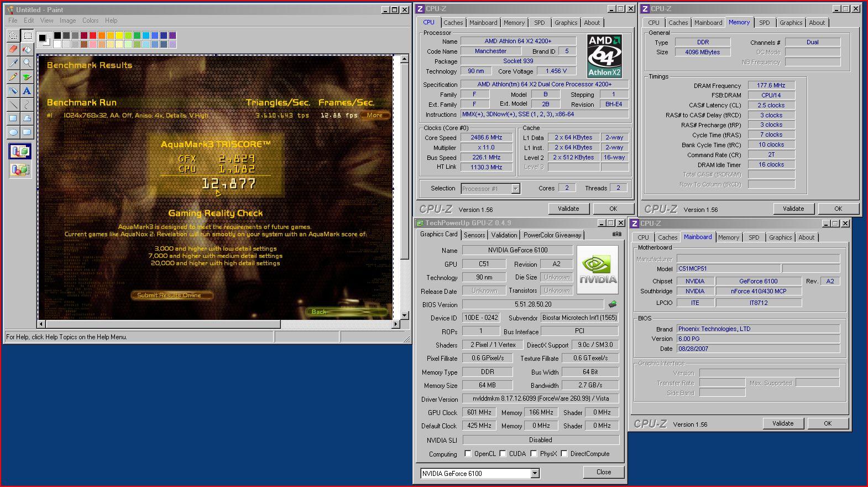
Task: Select the Polygon shape tool
Action: (27, 119)
